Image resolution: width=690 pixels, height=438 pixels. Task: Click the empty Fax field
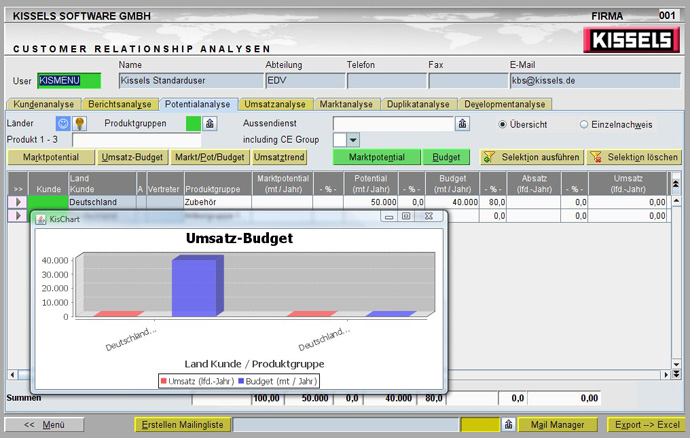[468, 81]
